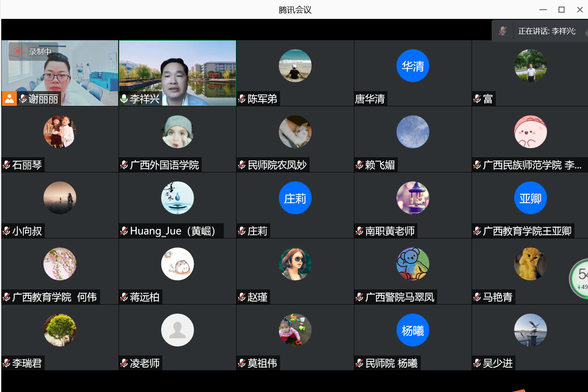Click the muted mic icon for Huang_Jue
This screenshot has width=588, height=392.
[124, 231]
